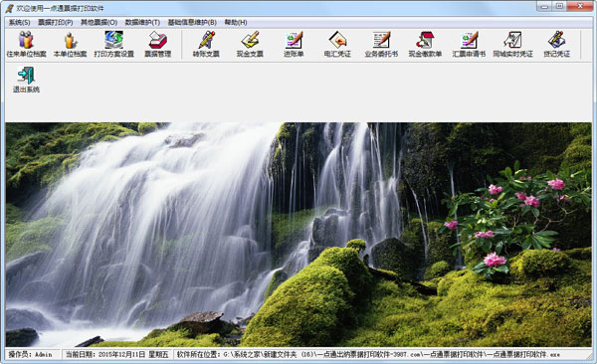Open the 业务委托书 icon
This screenshot has width=597, height=364.
[381, 45]
